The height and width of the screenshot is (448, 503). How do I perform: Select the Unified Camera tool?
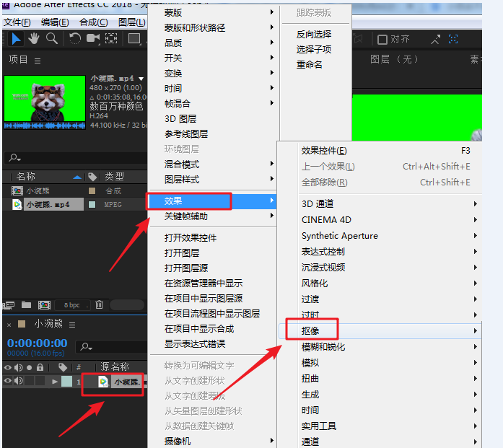93,38
